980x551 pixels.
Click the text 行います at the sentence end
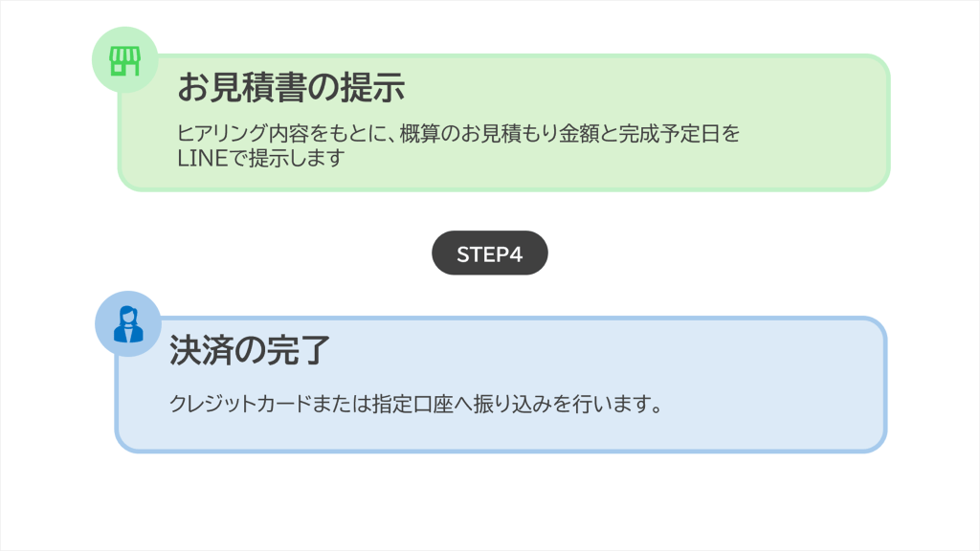610,403
